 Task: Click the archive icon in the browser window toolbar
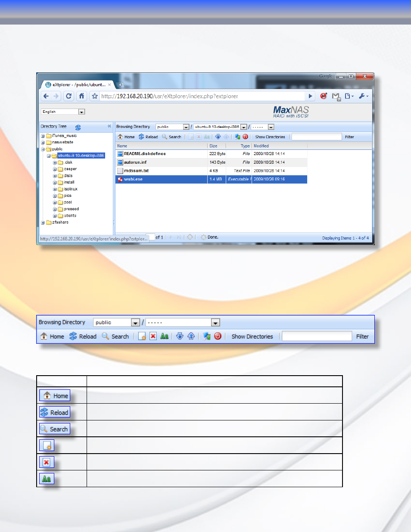point(237,137)
